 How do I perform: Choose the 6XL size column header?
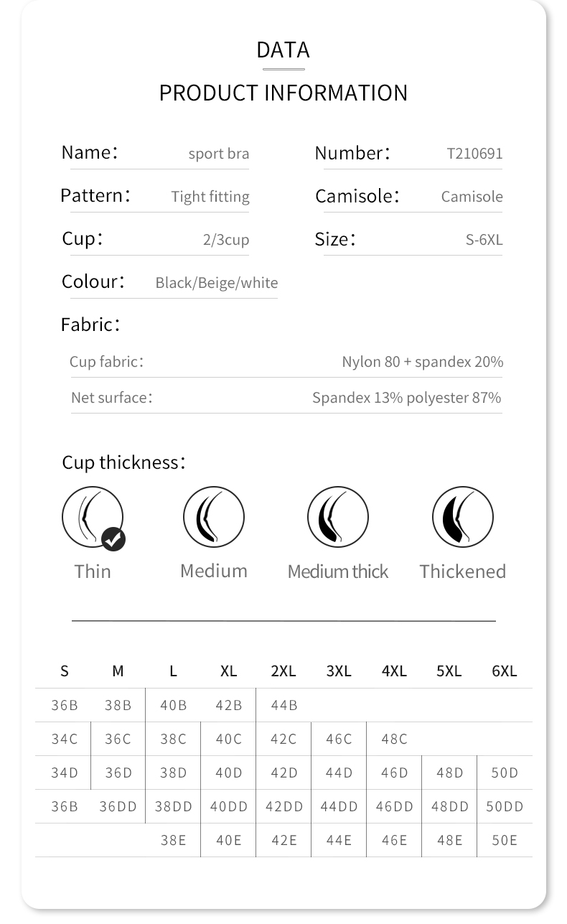[x=505, y=671]
